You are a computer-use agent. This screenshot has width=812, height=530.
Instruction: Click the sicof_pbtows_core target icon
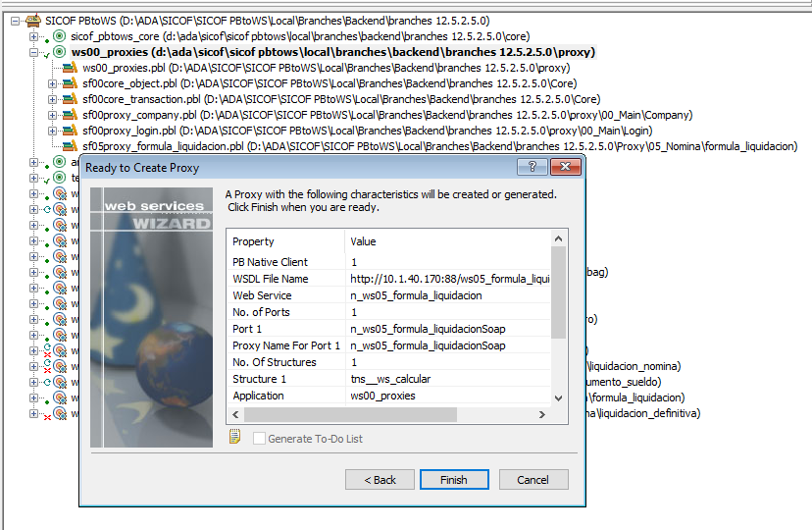[x=60, y=36]
